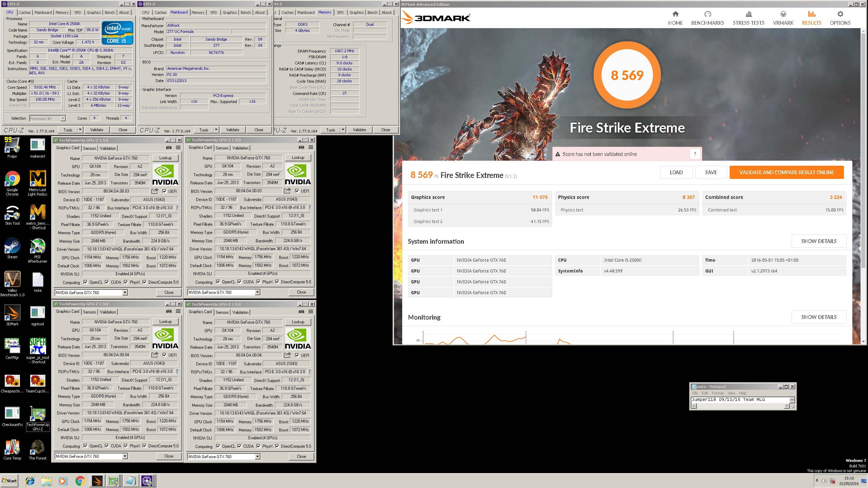This screenshot has height=488, width=868.
Task: Expand GPU selector in top-left GPU-Z window
Action: [125, 292]
